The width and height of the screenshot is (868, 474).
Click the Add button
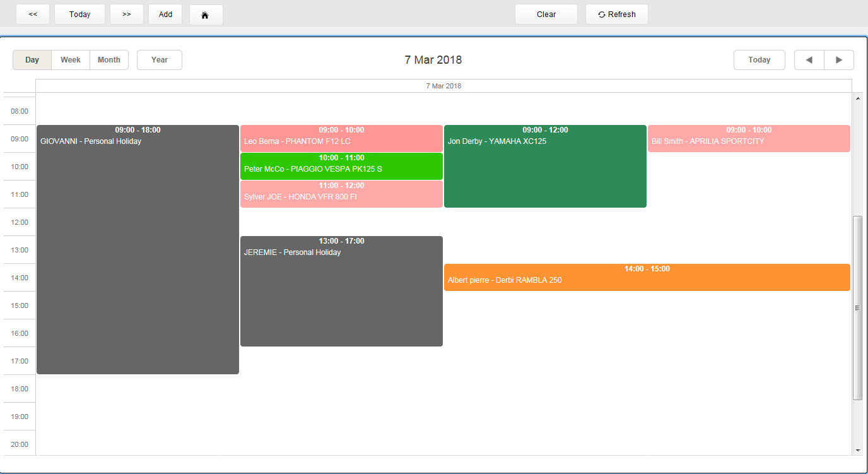tap(165, 15)
